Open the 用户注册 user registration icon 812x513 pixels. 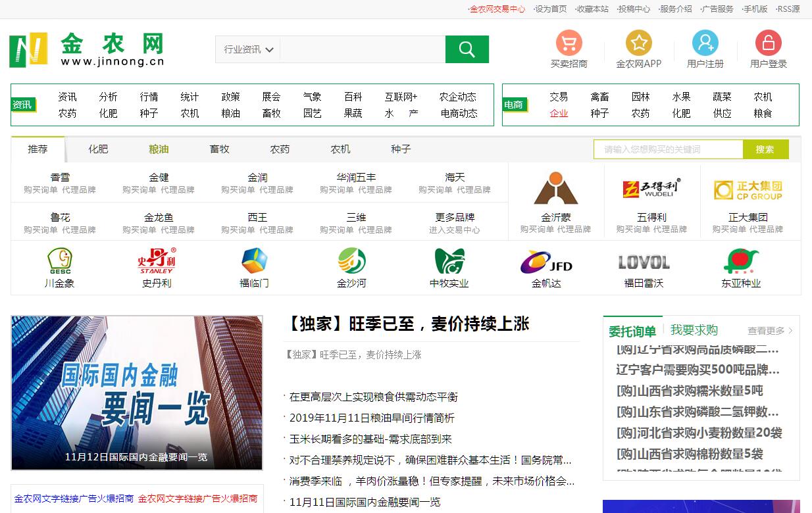[x=705, y=43]
